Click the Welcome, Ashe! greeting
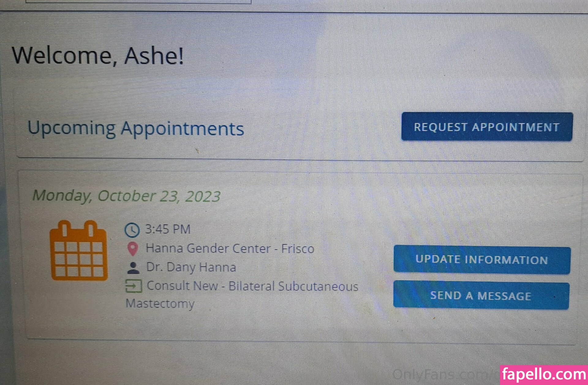The height and width of the screenshot is (385, 588). pyautogui.click(x=98, y=56)
